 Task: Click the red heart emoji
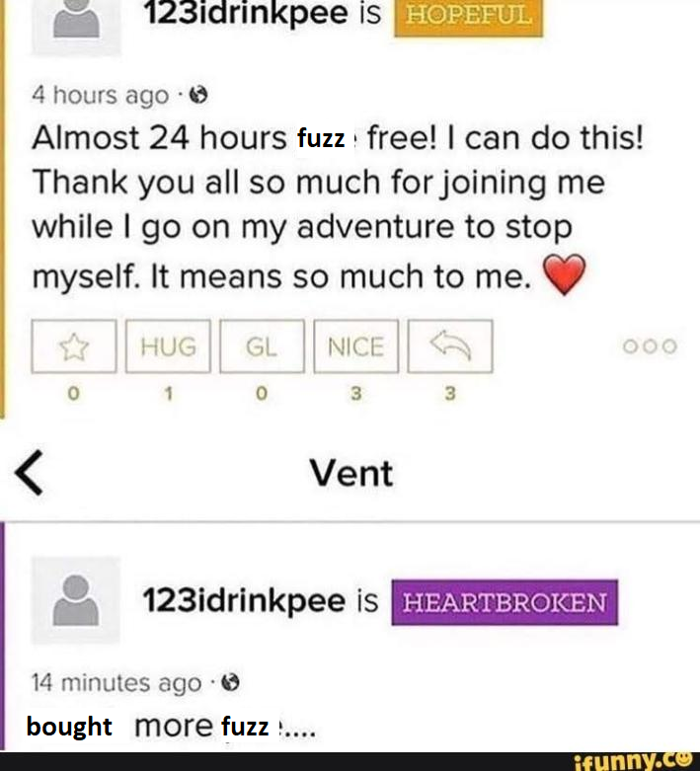tap(564, 276)
